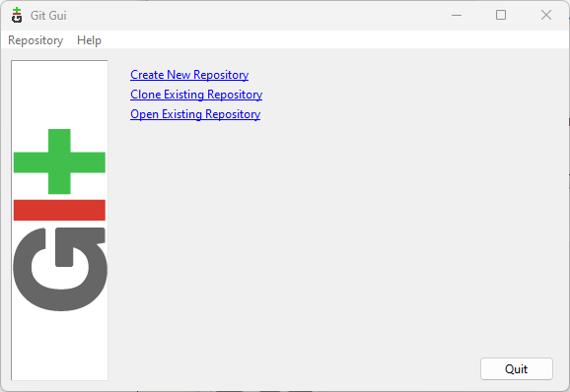Click Create New Repository link
Viewport: 570px width, 392px height.
tap(189, 75)
